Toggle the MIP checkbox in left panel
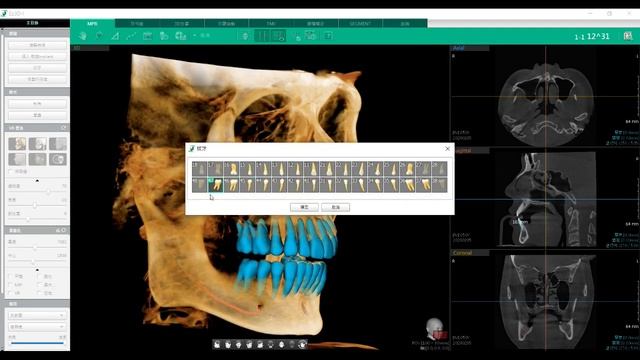Image resolution: width=640 pixels, height=360 pixels. [11, 284]
